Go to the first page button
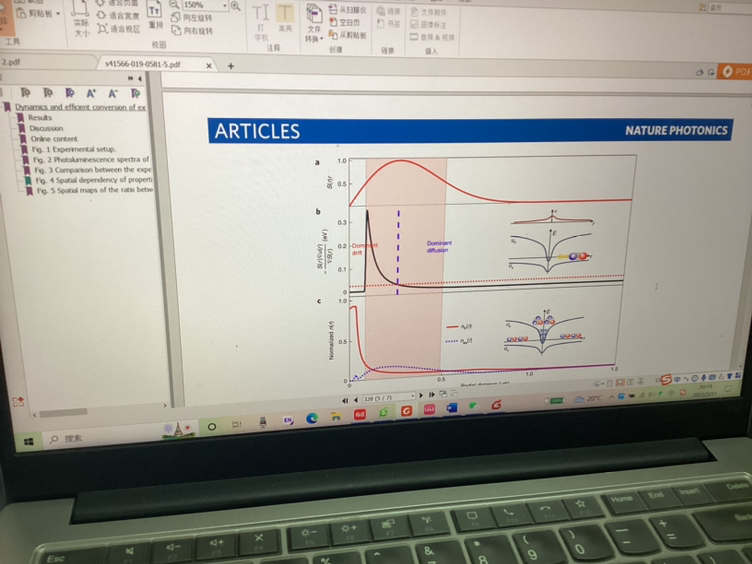Image resolution: width=752 pixels, height=564 pixels. [345, 400]
